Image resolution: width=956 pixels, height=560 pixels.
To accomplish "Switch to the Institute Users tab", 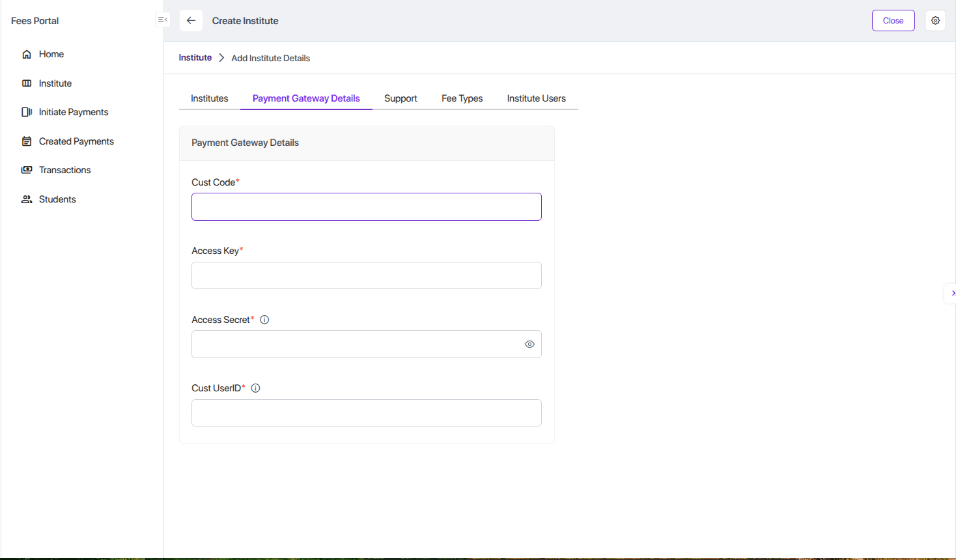I will point(537,98).
